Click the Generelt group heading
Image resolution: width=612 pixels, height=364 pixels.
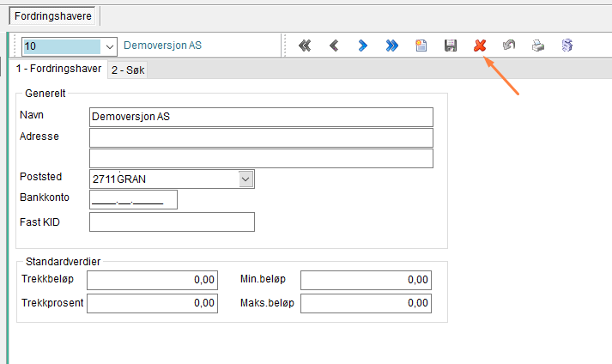(x=45, y=94)
